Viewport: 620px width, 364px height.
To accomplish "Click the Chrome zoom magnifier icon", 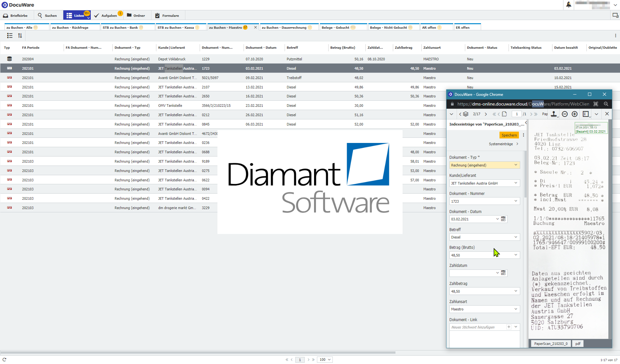I will click(606, 104).
